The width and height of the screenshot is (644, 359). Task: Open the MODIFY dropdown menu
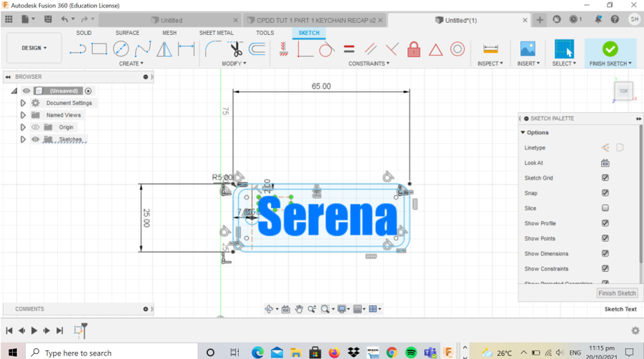(234, 64)
